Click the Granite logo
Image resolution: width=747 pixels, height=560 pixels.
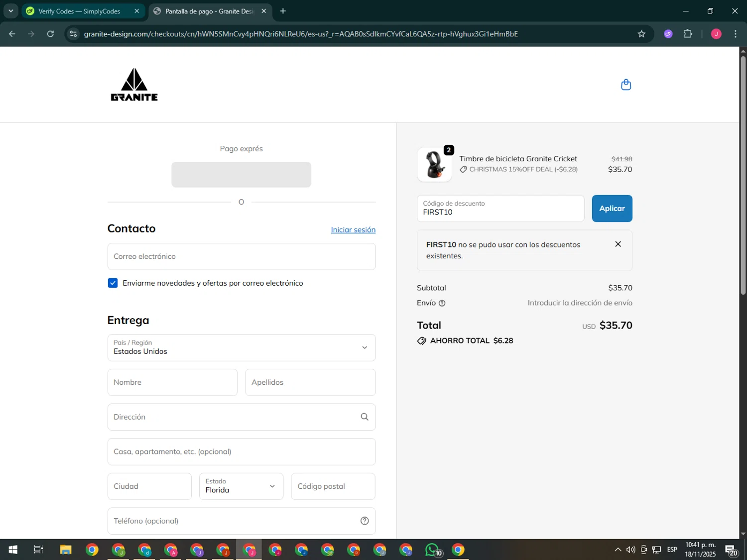134,85
